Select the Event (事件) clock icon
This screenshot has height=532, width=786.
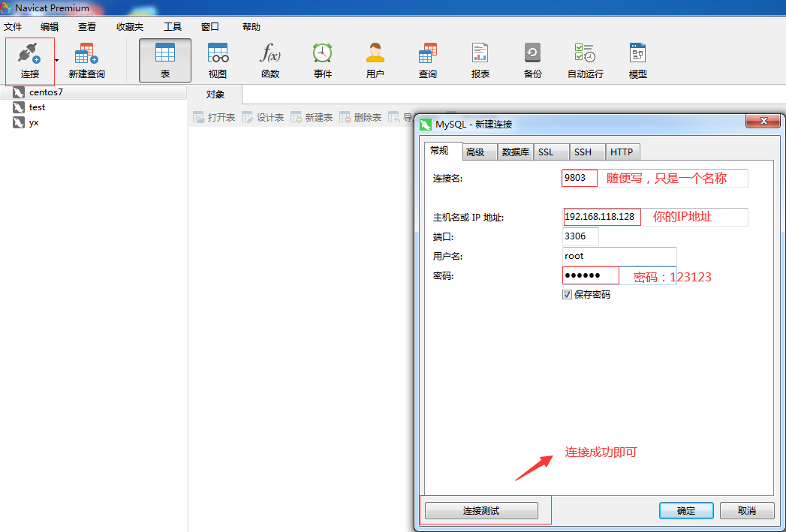(x=322, y=53)
